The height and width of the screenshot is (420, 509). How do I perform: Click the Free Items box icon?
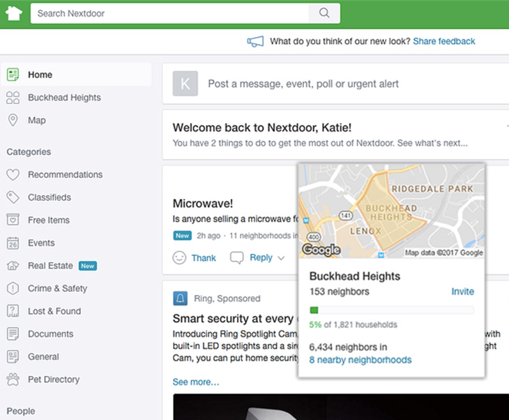tap(13, 220)
